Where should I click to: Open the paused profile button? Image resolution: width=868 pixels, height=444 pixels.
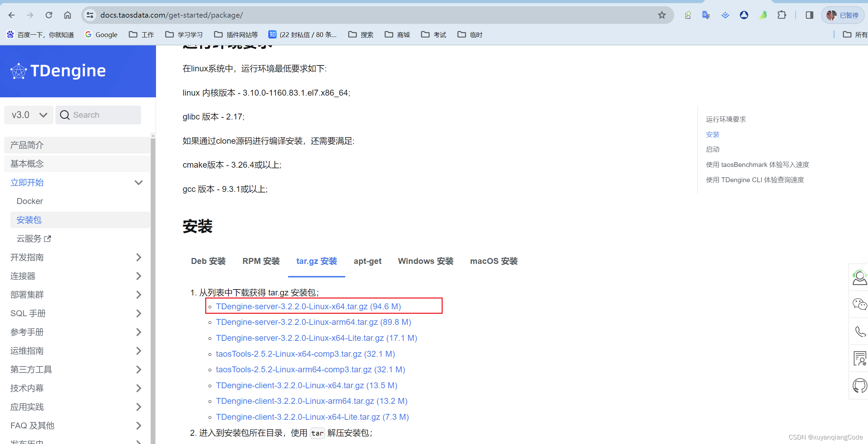pyautogui.click(x=842, y=15)
